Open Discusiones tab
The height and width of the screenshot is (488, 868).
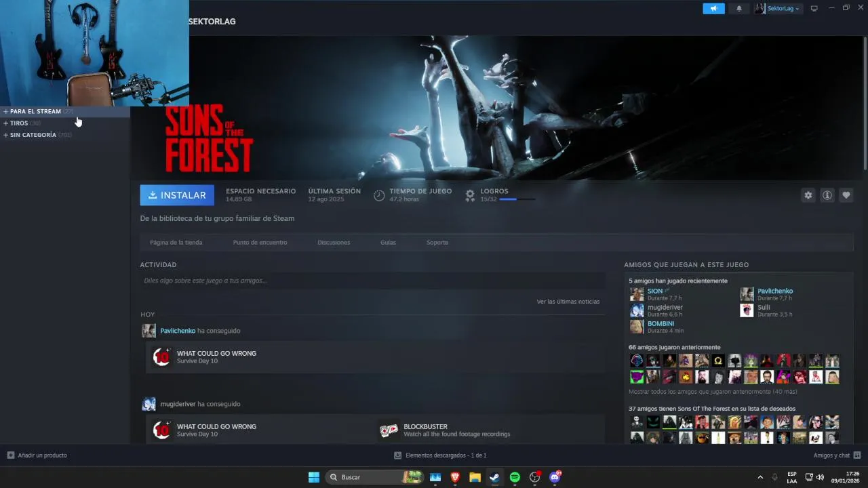tap(334, 243)
